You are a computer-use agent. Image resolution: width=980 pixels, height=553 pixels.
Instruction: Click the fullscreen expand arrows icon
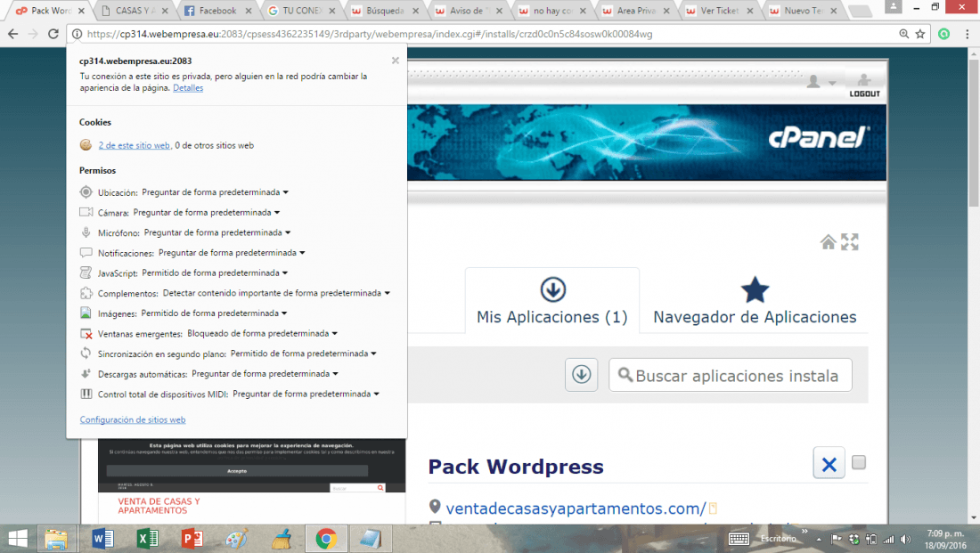click(x=849, y=242)
